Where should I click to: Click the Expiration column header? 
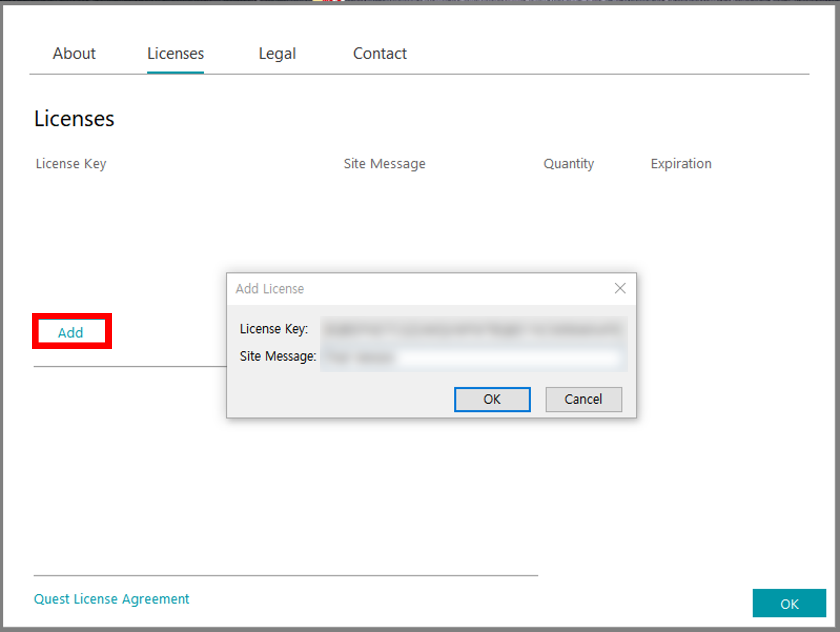coord(681,164)
